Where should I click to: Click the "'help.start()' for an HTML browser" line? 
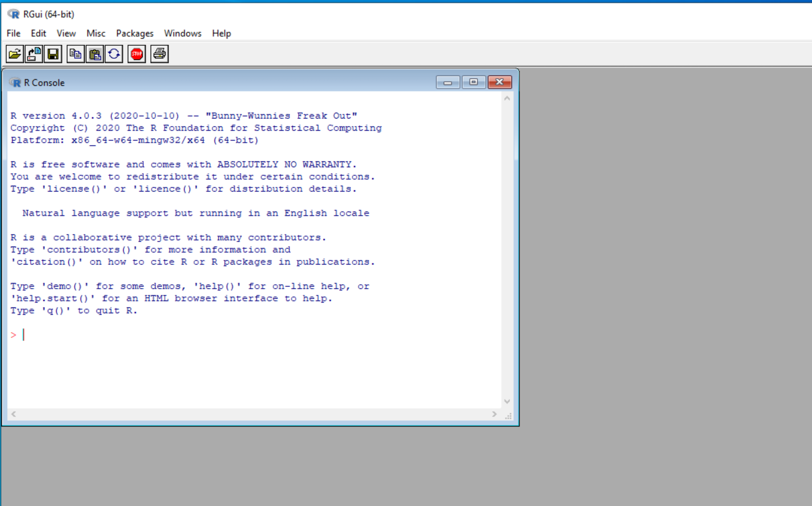(x=172, y=299)
